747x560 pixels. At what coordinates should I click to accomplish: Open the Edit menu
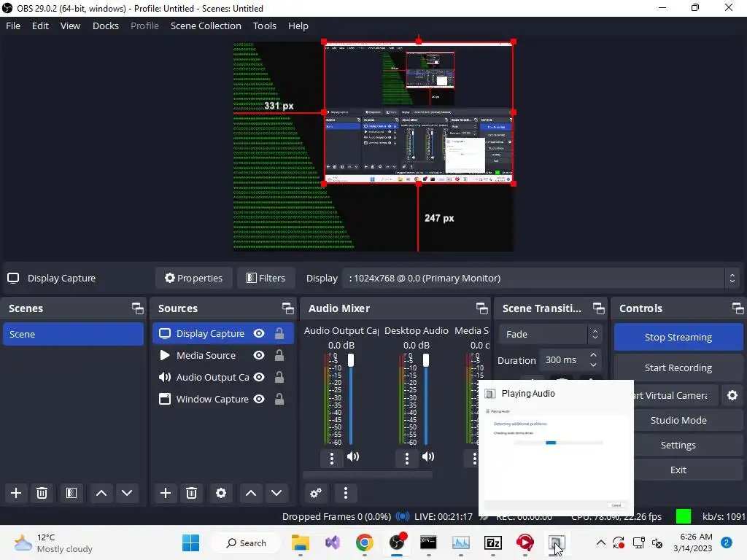[40, 26]
